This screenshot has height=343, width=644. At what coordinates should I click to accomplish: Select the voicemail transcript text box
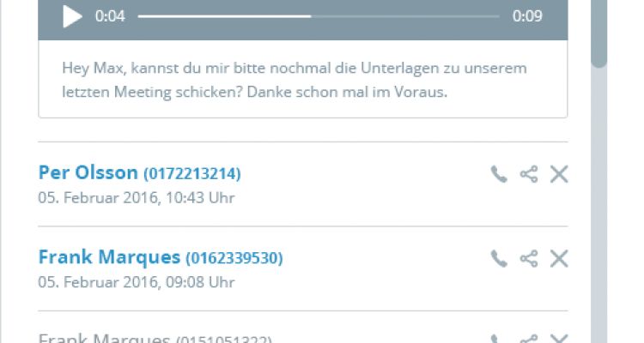coord(303,79)
